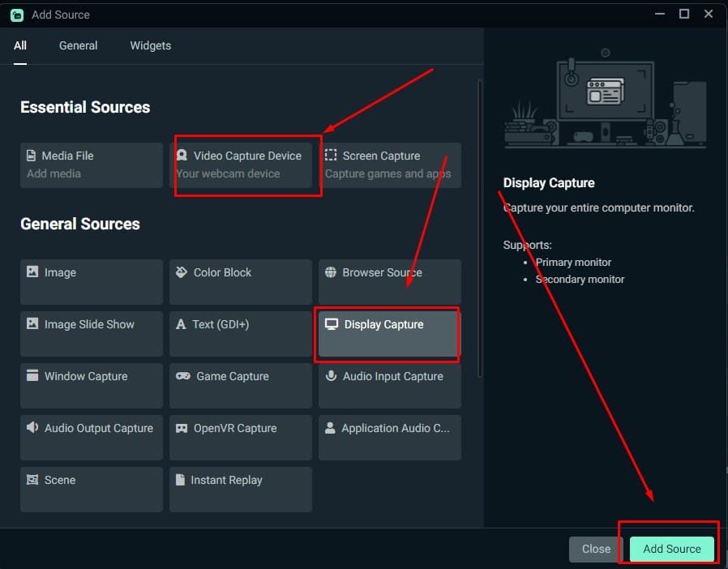Maximize the Add Source window
Screen dimensions: 728x569
point(684,14)
